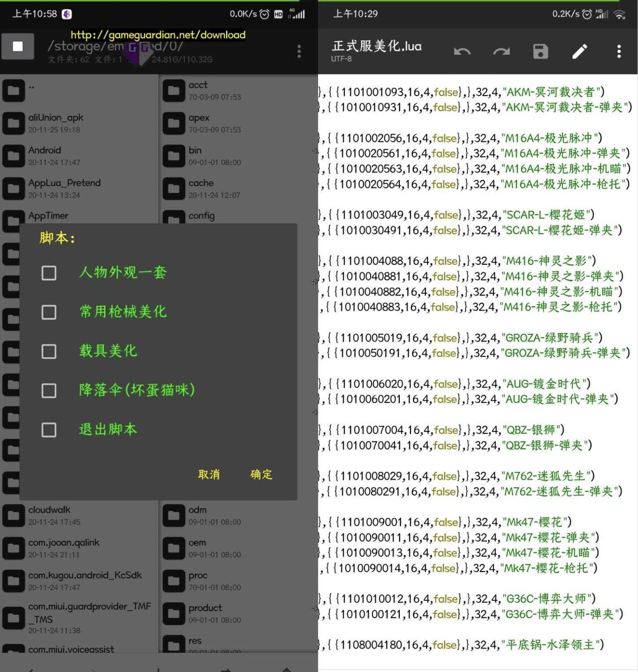Open the config folder
638x672 pixels.
click(239, 216)
